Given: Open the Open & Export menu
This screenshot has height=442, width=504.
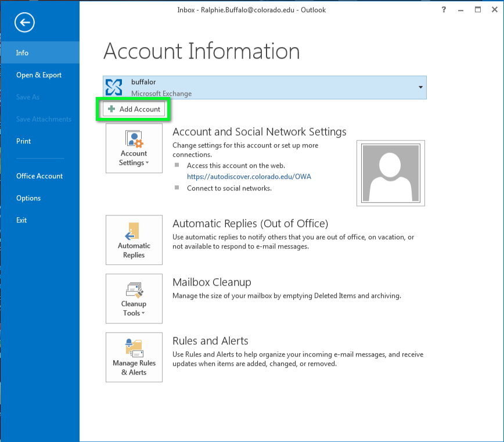Looking at the screenshot, I should point(40,75).
